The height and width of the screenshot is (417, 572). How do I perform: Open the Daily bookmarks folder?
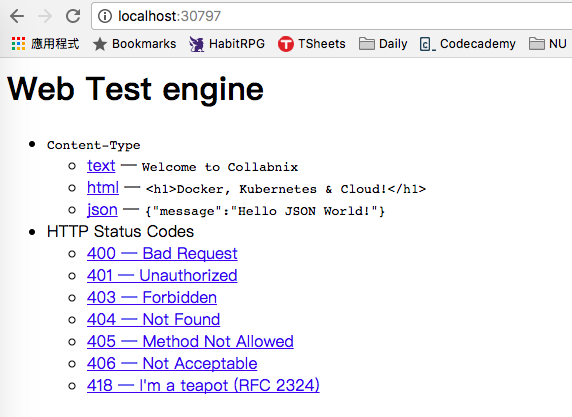coord(383,44)
